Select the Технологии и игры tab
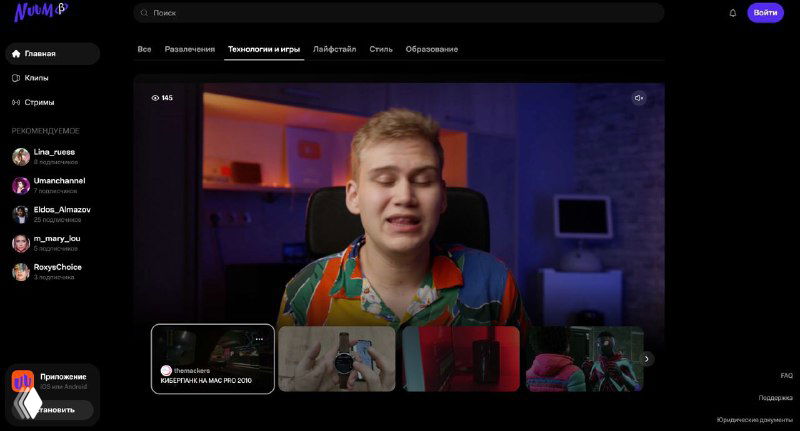The image size is (800, 431). click(x=264, y=49)
